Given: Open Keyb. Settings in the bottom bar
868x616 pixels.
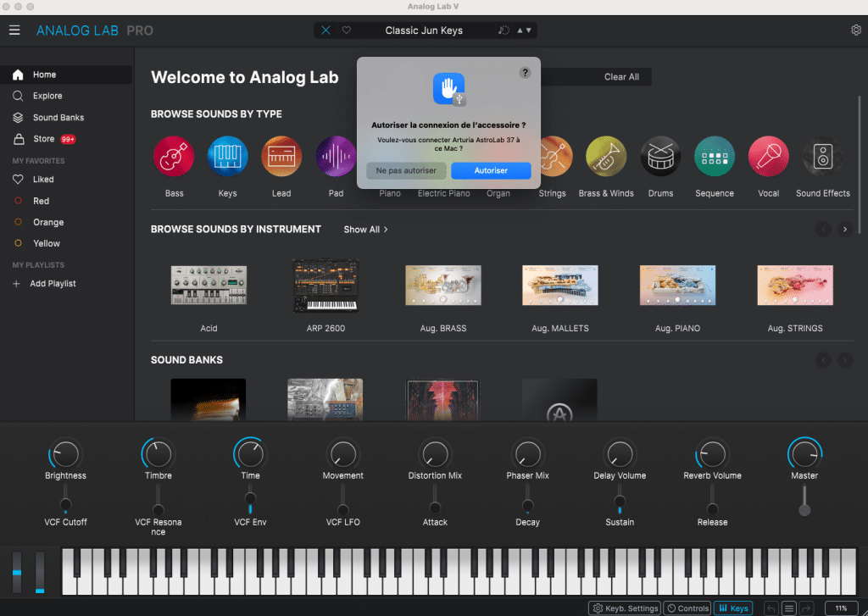Looking at the screenshot, I should 625,608.
